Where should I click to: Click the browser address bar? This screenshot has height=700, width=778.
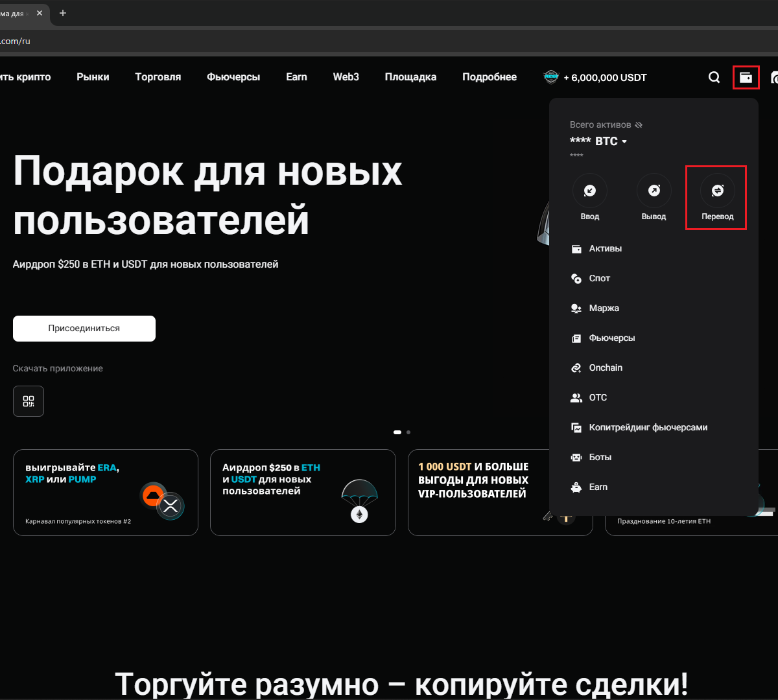(x=389, y=41)
